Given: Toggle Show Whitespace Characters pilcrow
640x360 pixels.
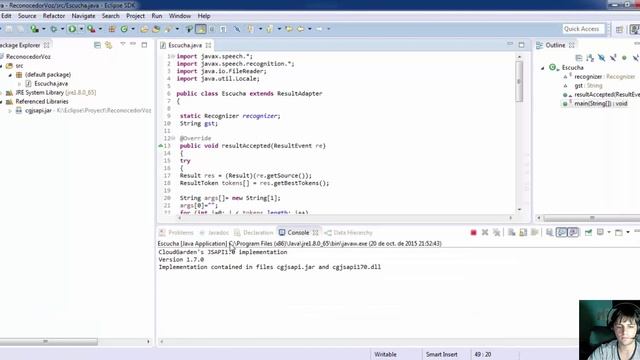Looking at the screenshot, I should coord(223,29).
